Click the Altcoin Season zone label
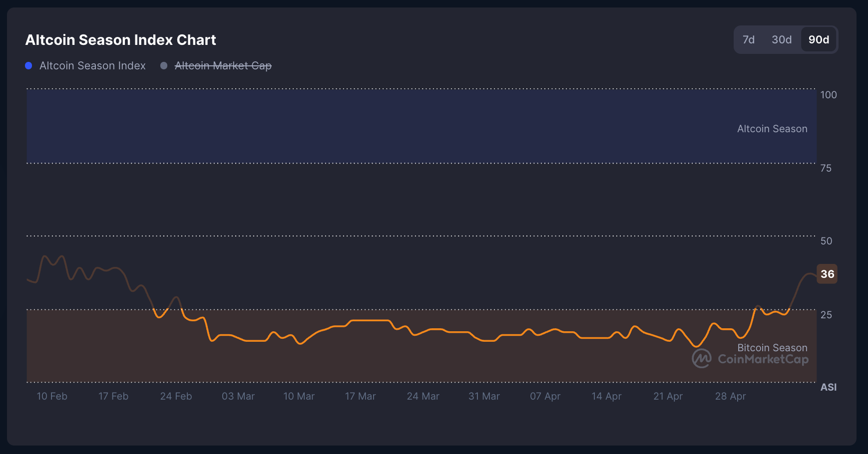 coord(772,128)
